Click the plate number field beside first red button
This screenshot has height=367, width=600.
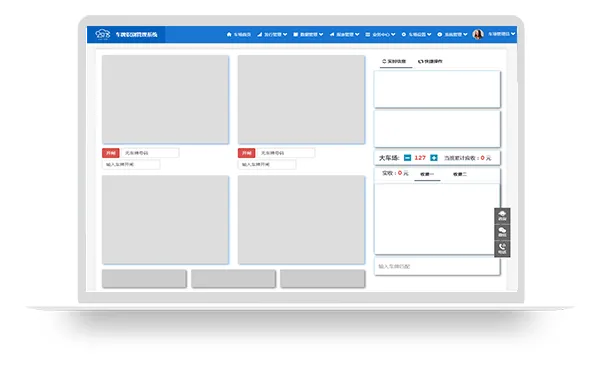tap(150, 153)
